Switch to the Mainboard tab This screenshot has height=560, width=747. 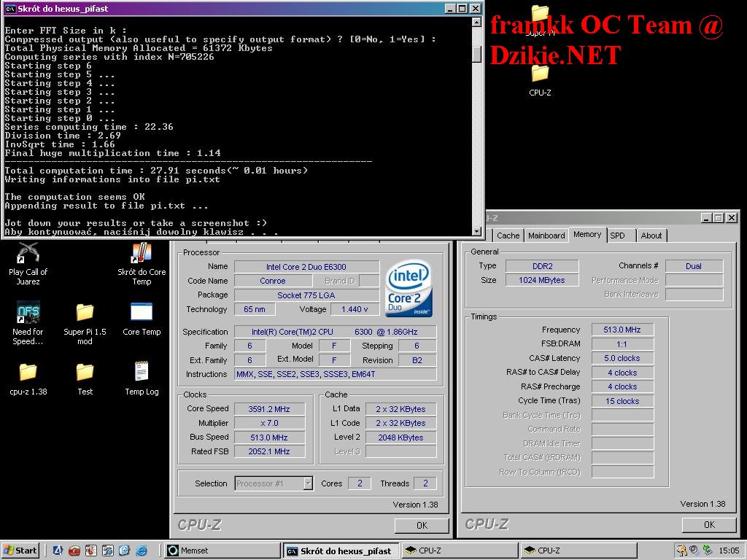(x=546, y=236)
